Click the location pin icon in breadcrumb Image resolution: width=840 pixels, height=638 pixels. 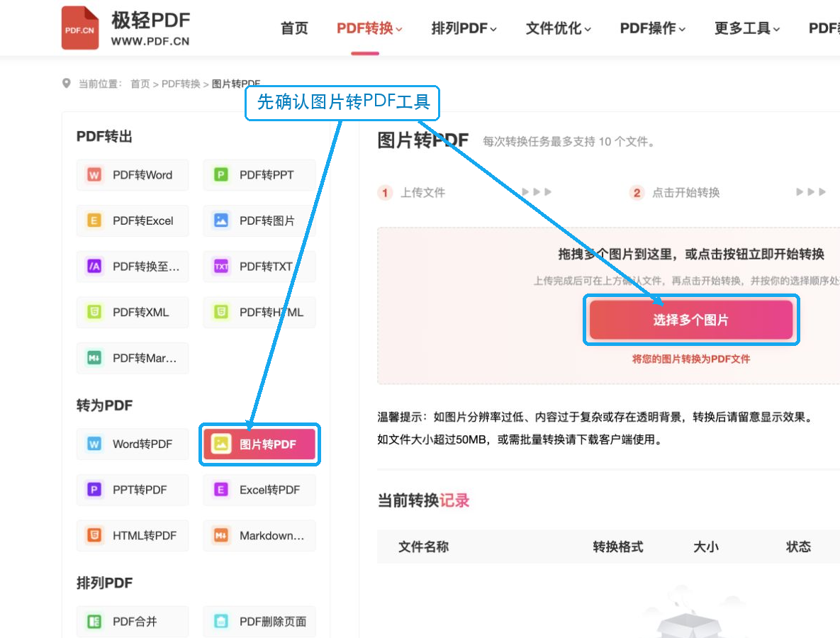67,84
